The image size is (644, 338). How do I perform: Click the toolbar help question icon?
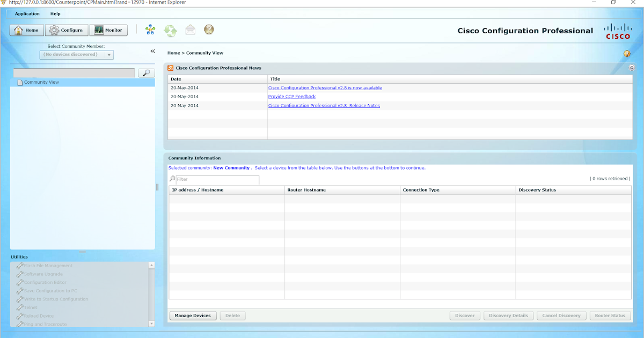[209, 30]
